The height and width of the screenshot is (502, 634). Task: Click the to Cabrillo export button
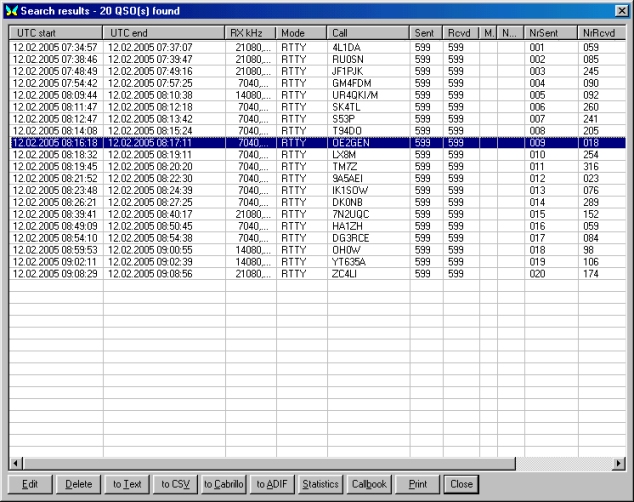coord(224,484)
